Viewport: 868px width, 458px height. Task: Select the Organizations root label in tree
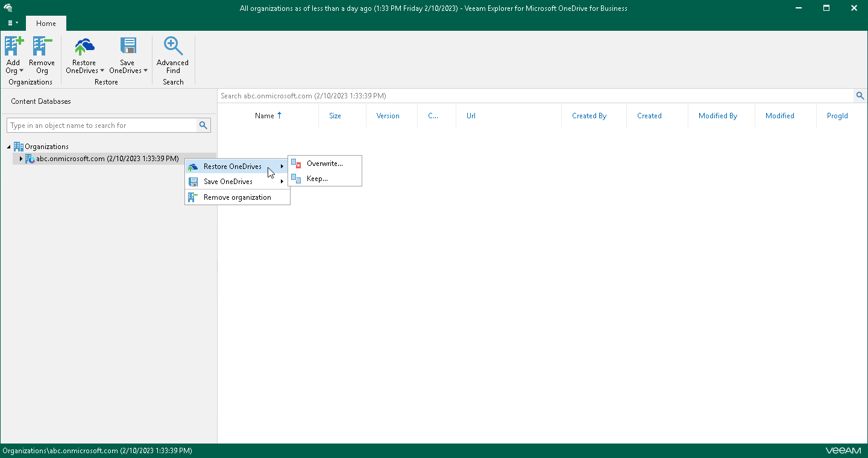[x=46, y=147]
